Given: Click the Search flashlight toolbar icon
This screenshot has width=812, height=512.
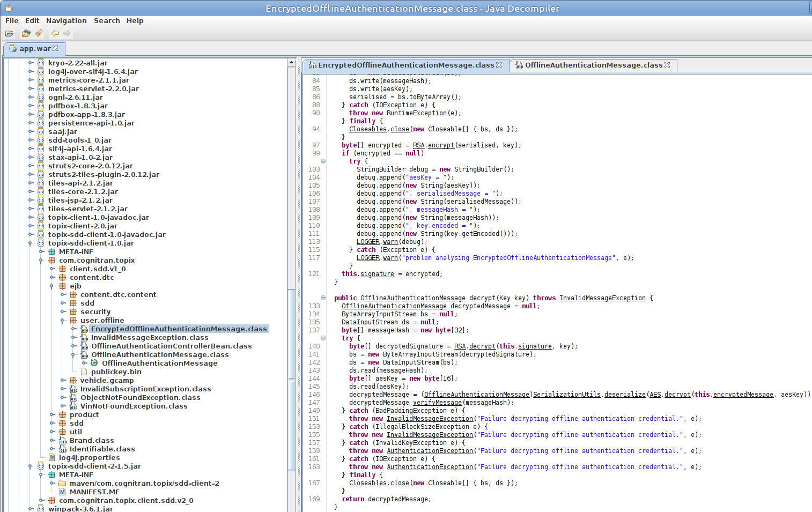Looking at the screenshot, I should pos(38,33).
